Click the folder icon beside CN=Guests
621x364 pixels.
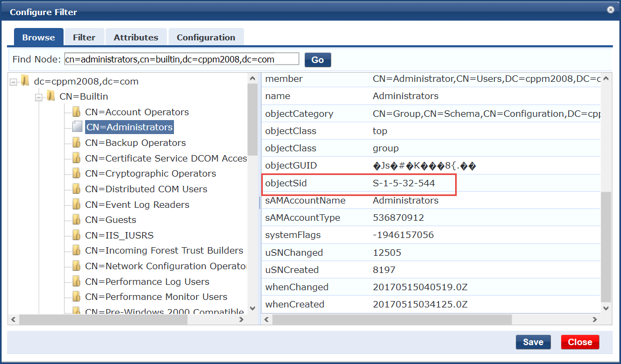76,220
